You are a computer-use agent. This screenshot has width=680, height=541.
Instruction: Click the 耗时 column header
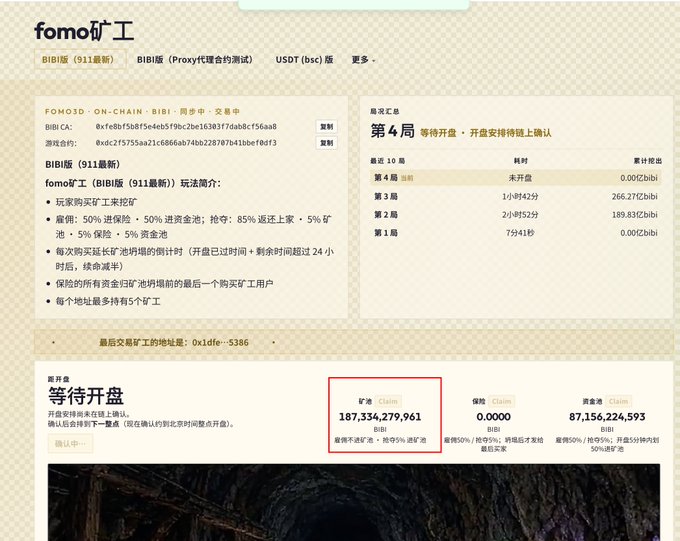(520, 161)
